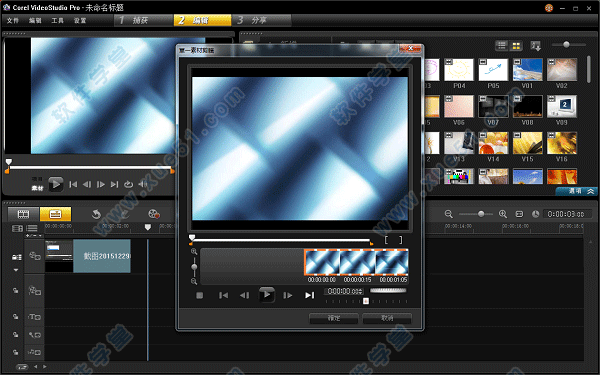Stop playback in trim dialog

(x=199, y=295)
